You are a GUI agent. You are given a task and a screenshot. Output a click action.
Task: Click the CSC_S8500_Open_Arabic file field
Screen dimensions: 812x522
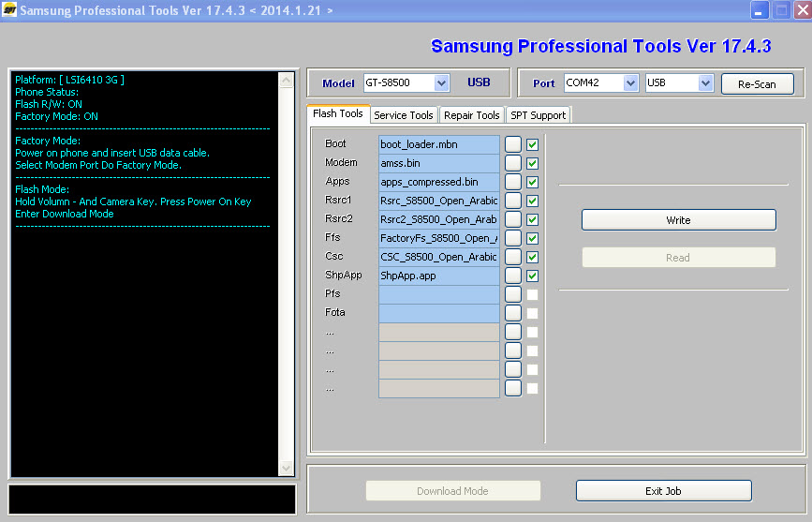[439, 257]
